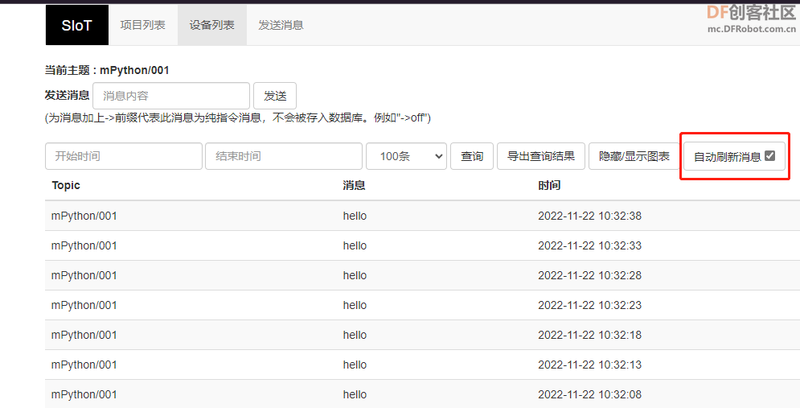
Task: Select timestamp 2022-11-22 10:32:38
Action: 590,216
